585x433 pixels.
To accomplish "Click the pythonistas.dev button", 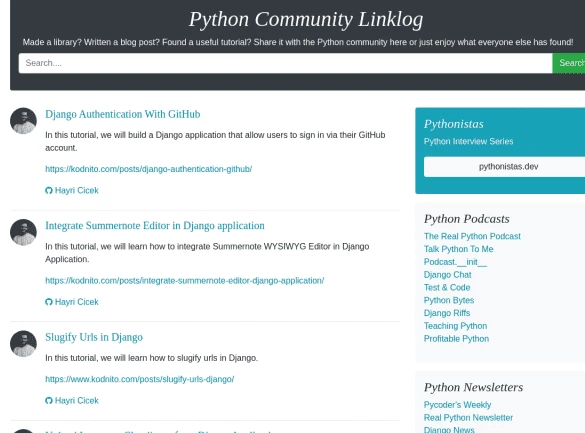I will coord(504,167).
